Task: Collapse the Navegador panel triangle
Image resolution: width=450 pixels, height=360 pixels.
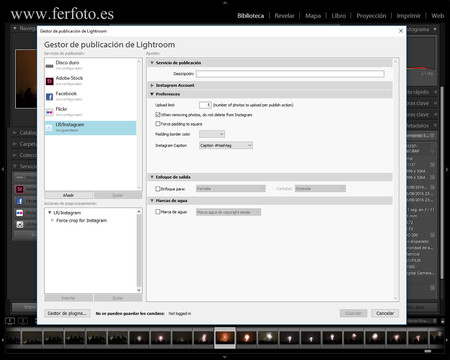Action: click(15, 28)
